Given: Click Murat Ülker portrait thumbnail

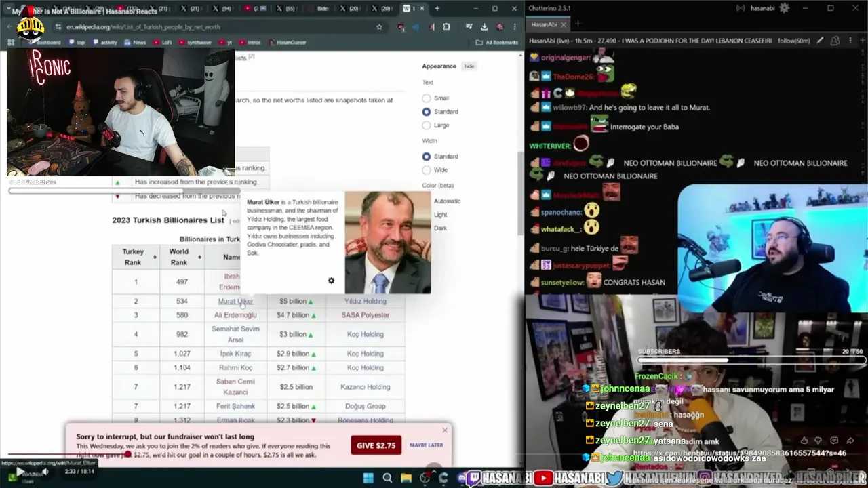Looking at the screenshot, I should pyautogui.click(x=387, y=243).
